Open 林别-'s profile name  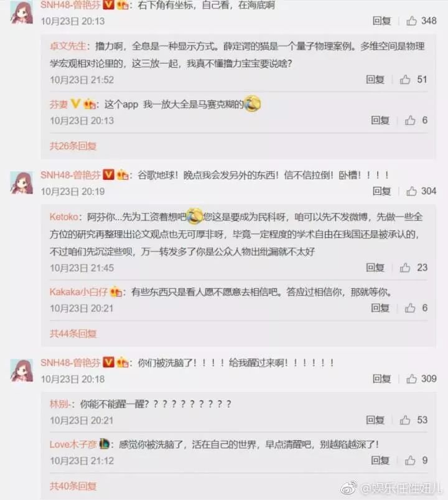click(60, 404)
